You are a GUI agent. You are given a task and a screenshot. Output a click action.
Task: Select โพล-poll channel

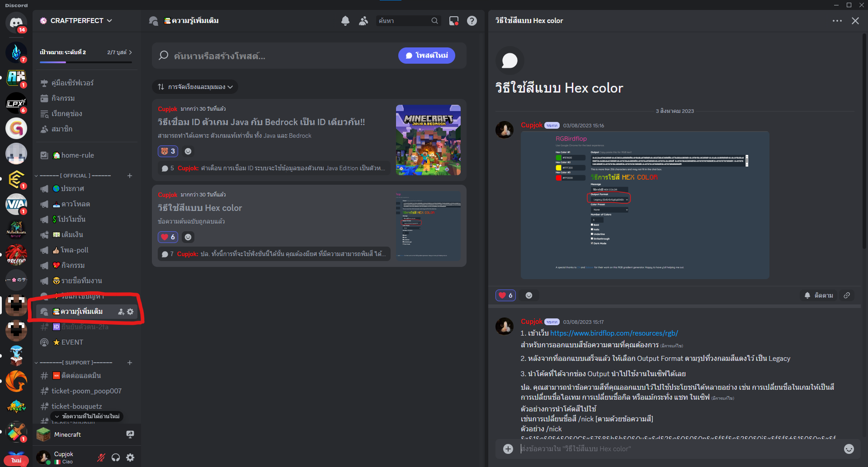(x=87, y=250)
